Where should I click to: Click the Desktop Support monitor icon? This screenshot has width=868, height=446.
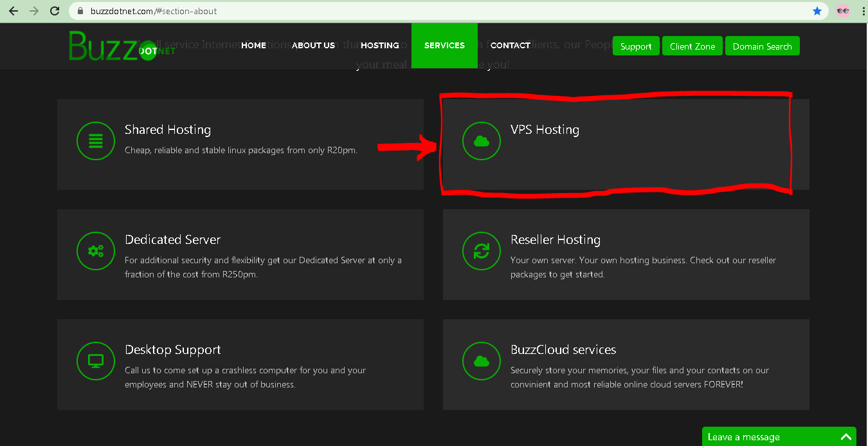pos(96,361)
